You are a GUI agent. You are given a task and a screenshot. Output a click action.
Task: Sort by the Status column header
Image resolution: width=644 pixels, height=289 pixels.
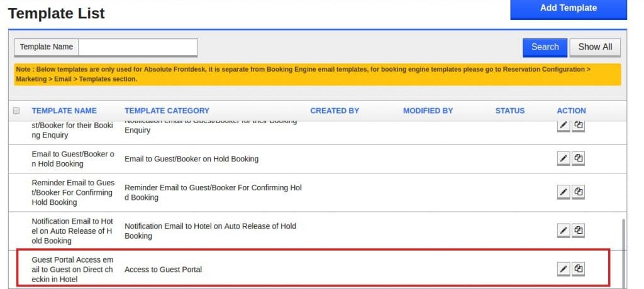click(509, 111)
